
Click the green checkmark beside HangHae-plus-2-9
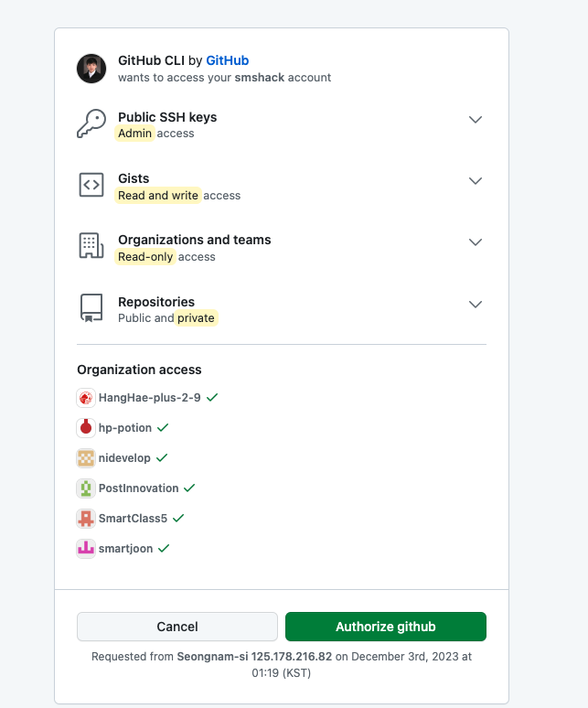pyautogui.click(x=212, y=397)
